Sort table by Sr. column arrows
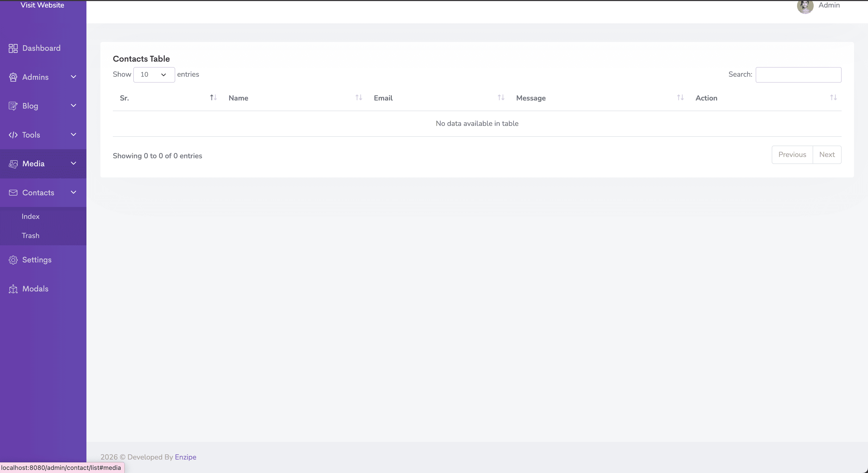This screenshot has height=473, width=868. click(213, 97)
